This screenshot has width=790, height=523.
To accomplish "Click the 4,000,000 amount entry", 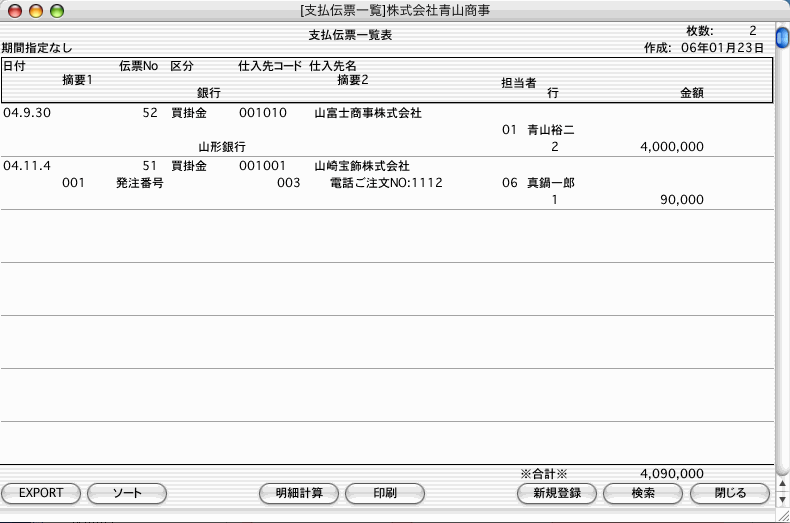I will 670,147.
